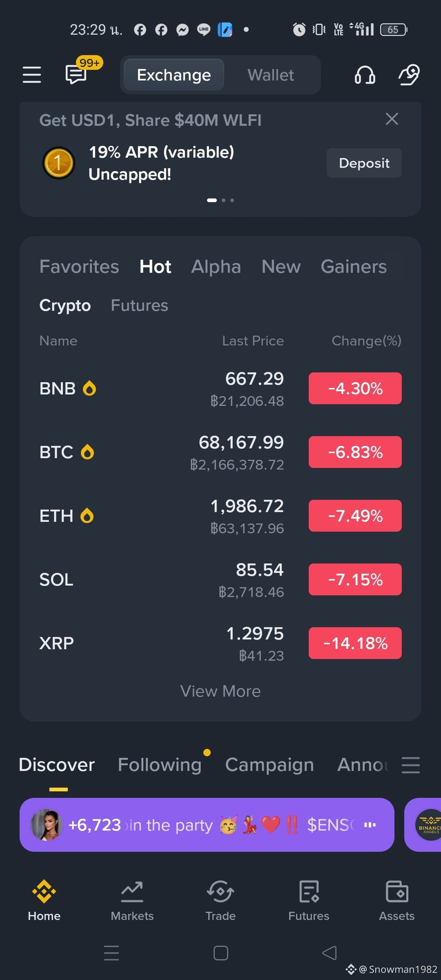Open customer support headset icon
Screen dimensions: 441x980
click(x=365, y=75)
